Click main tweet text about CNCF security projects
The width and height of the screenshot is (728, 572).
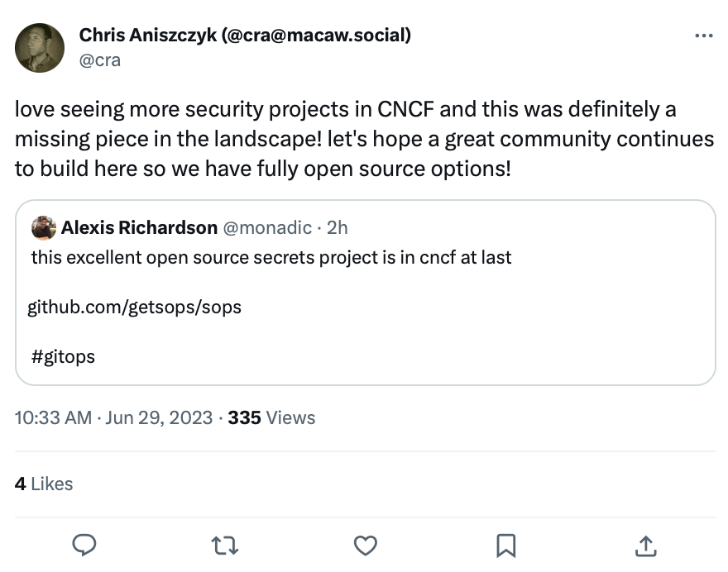point(364,139)
